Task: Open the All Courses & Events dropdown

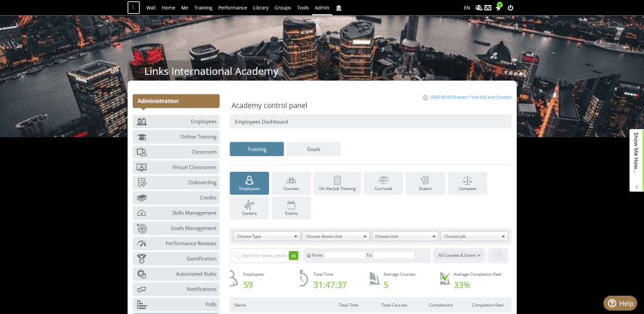Action: click(x=459, y=255)
